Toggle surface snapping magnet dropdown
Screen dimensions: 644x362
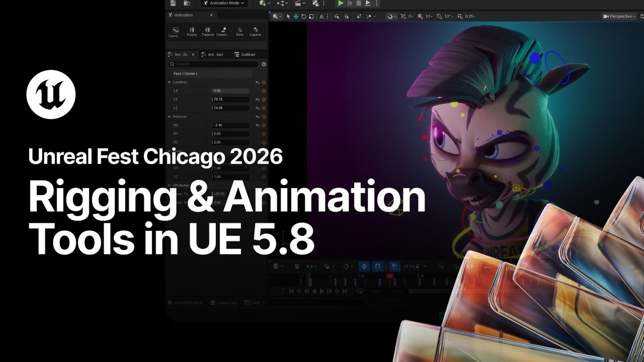pyautogui.click(x=391, y=16)
